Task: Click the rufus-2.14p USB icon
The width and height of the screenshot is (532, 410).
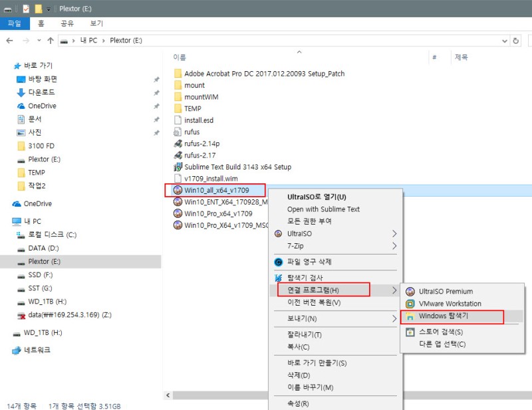Action: click(x=178, y=144)
